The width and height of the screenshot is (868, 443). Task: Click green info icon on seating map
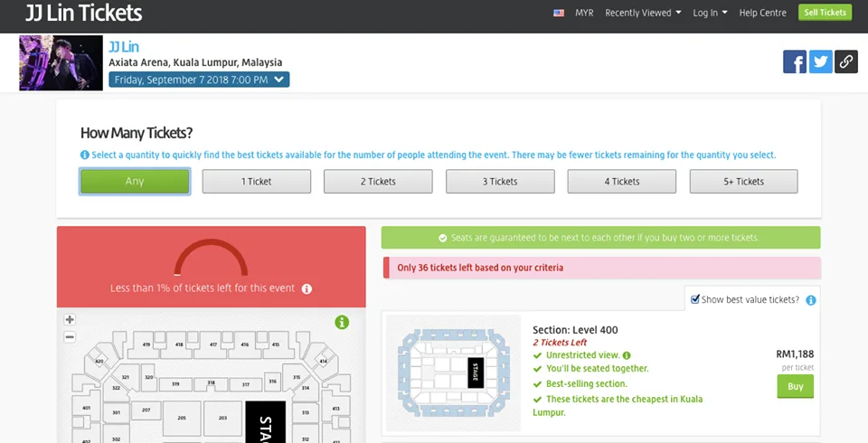coord(342,322)
